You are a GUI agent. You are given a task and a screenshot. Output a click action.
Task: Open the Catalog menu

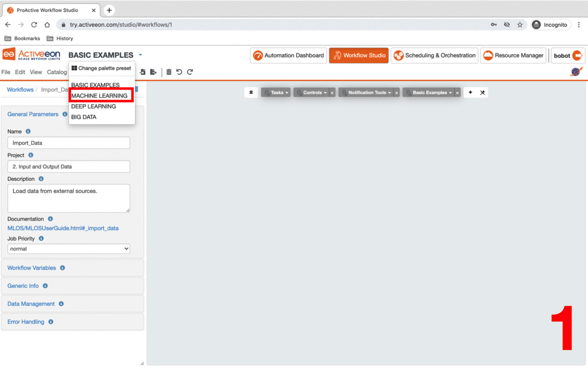tap(57, 72)
